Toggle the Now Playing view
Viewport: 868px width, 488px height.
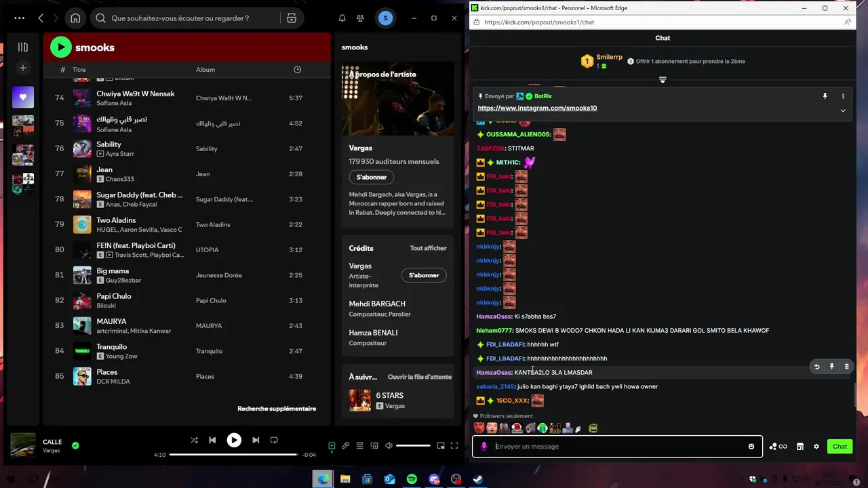tap(332, 446)
